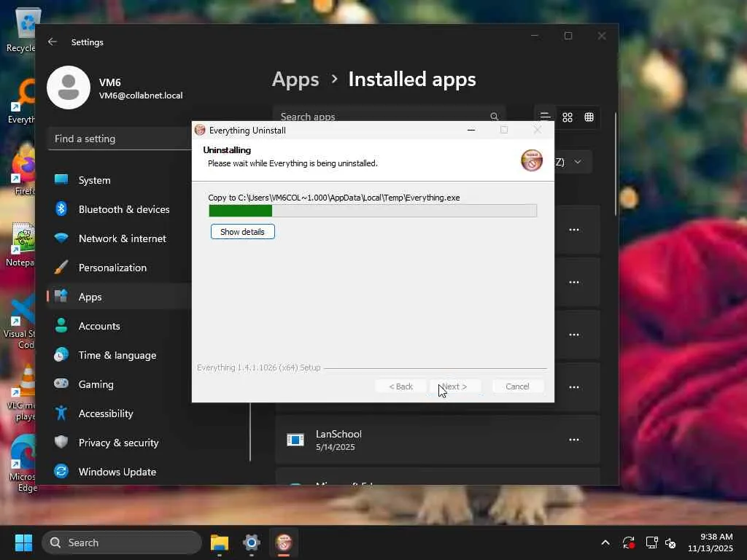Click Apps breadcrumb in Settings header
Viewport: 747px width, 560px height.
pos(295,79)
